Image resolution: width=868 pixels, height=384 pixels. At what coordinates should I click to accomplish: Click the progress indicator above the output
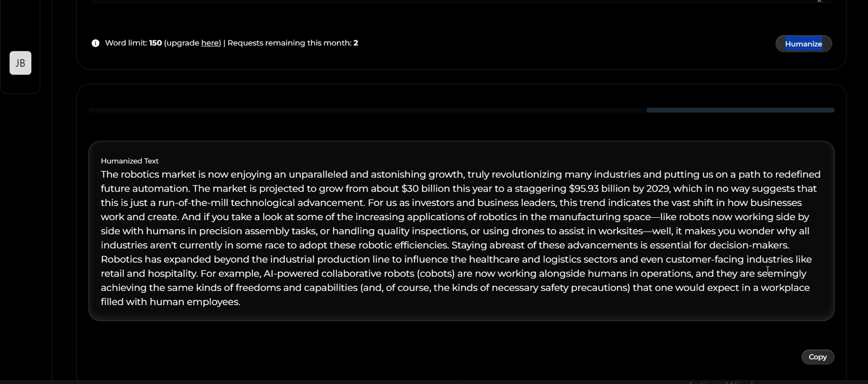460,110
